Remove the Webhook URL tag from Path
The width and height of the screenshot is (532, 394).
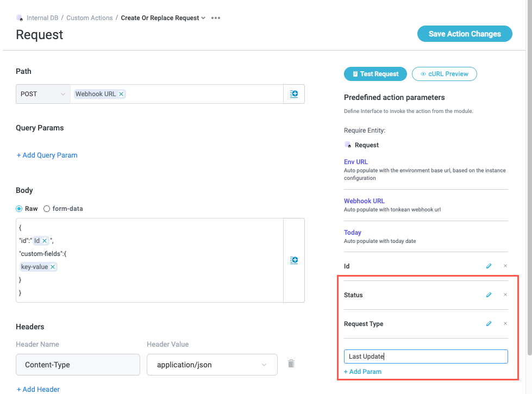click(121, 94)
